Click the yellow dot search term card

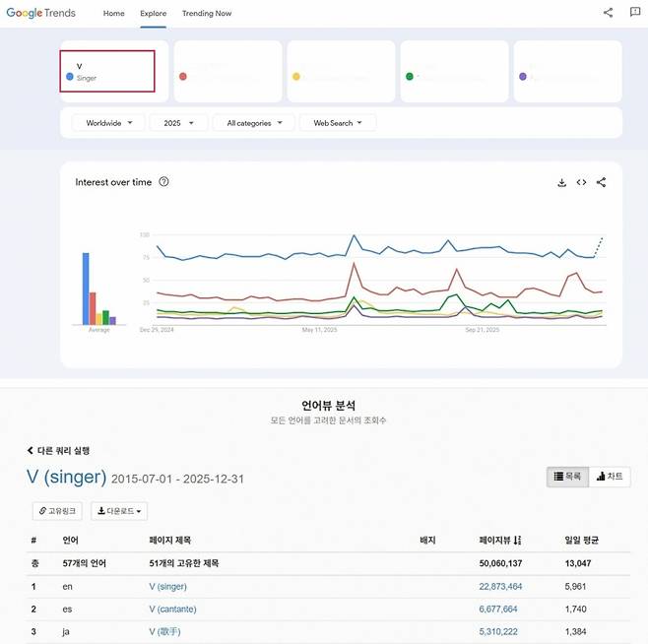(342, 71)
